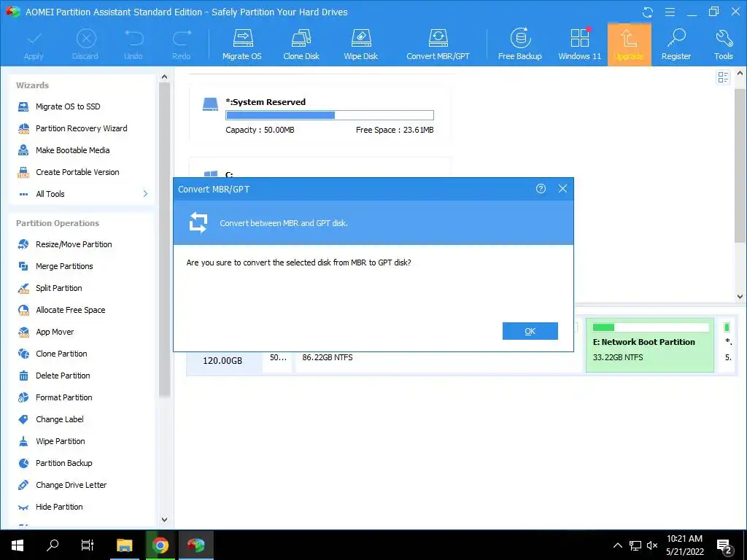Open the Windows Start menu
This screenshot has height=560, width=747.
pos(18,545)
